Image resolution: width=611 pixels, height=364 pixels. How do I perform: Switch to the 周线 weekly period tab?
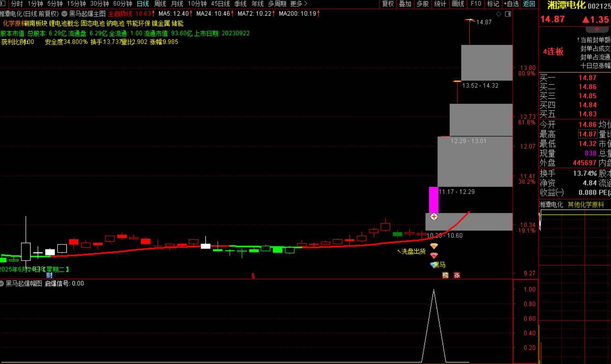(160, 4)
